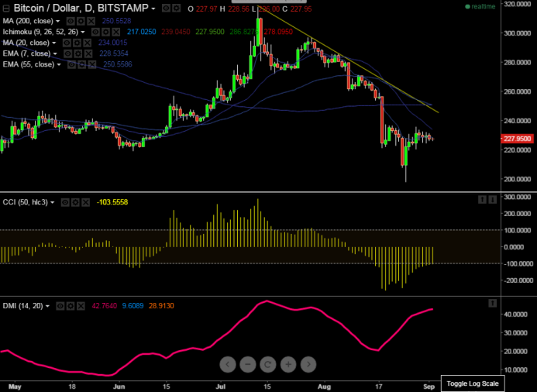Click the Toggle Log Scale button
This screenshot has width=537, height=392.
click(x=473, y=383)
